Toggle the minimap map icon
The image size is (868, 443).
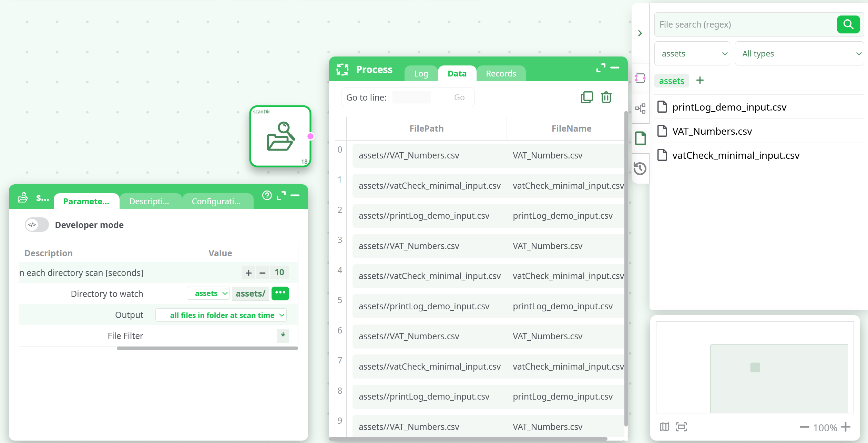[664, 427]
